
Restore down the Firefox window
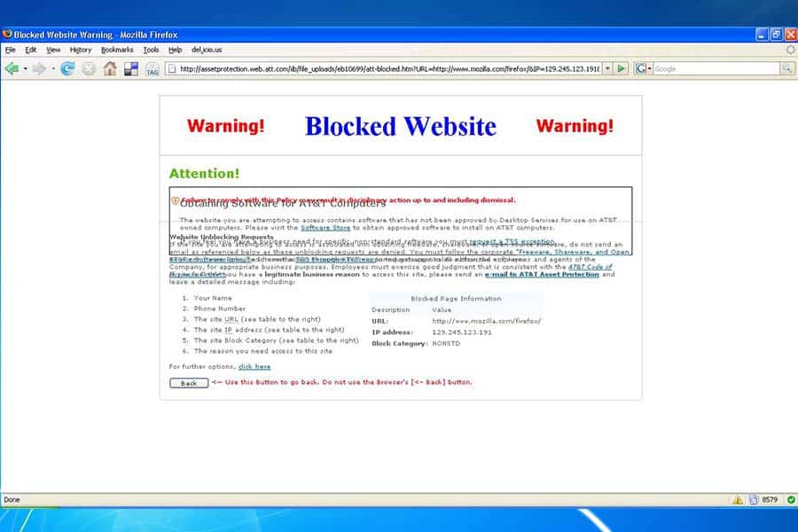[x=776, y=35]
